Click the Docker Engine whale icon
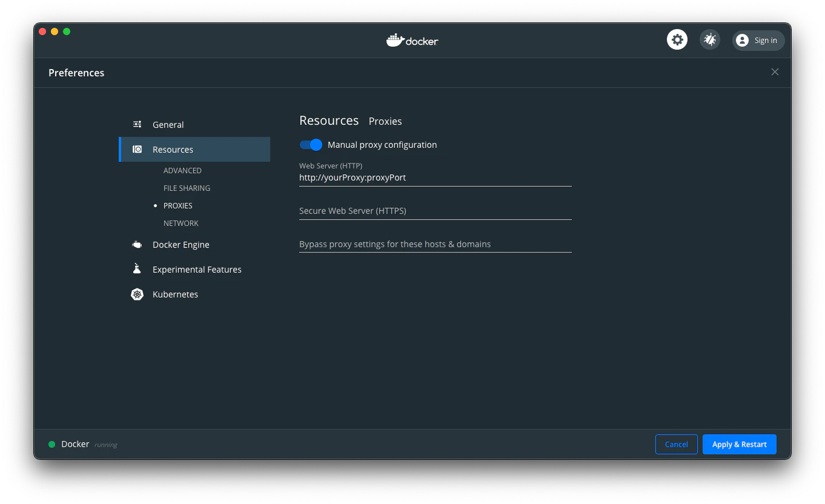825x504 pixels. pyautogui.click(x=137, y=245)
